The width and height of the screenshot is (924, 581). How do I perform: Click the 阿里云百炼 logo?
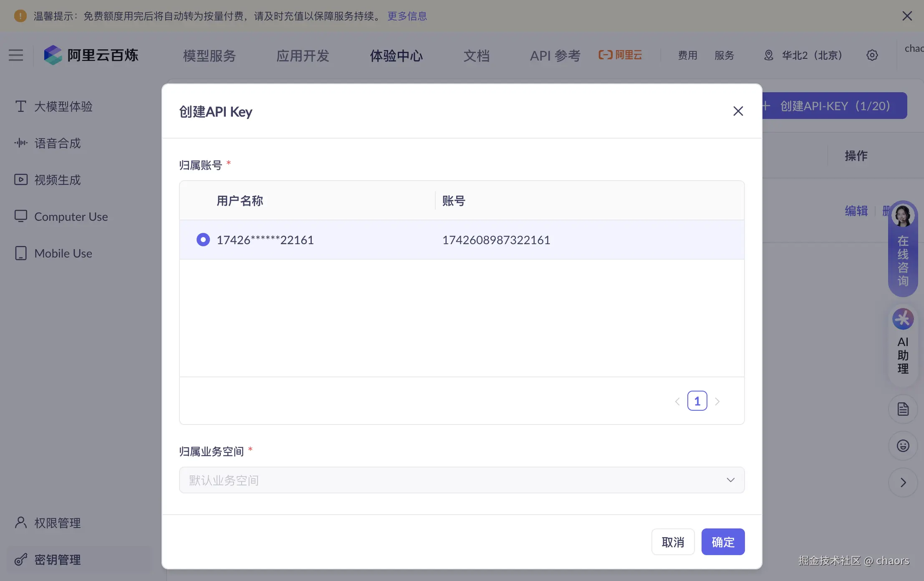point(91,55)
